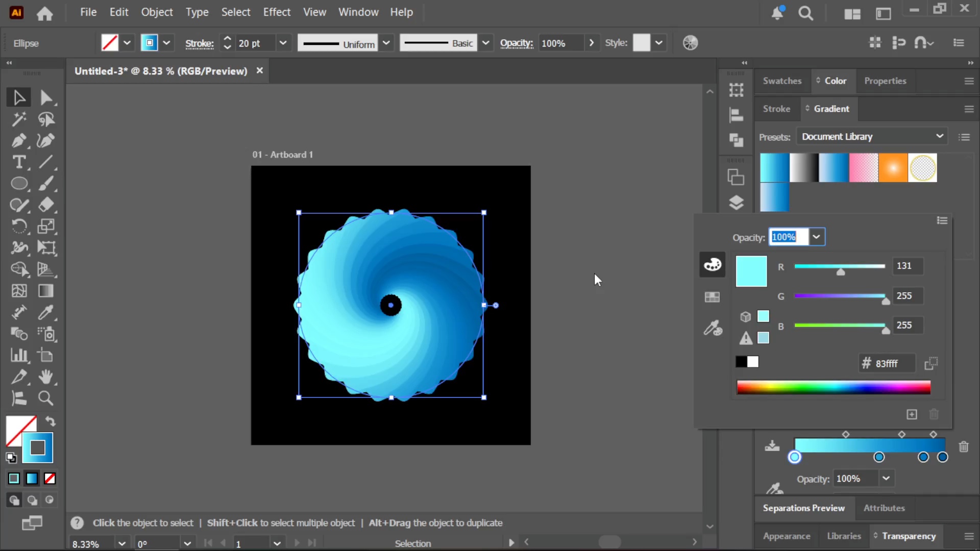Expand the gradient stop opacity dropdown in popup
Image resolution: width=980 pixels, height=551 pixels.
coord(816,237)
